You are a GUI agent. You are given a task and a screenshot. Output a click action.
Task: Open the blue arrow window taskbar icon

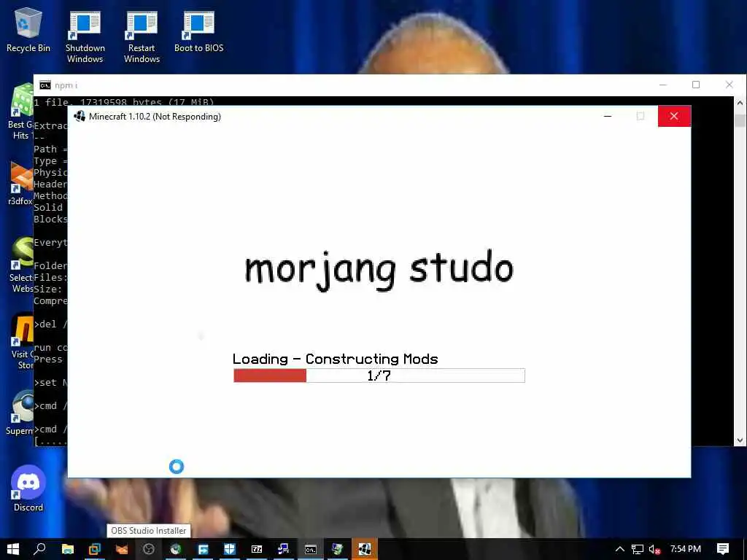(x=203, y=549)
